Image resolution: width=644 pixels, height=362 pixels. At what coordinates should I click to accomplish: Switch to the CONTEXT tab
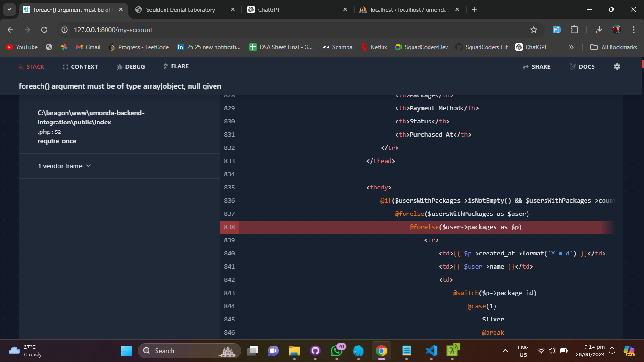(x=80, y=67)
